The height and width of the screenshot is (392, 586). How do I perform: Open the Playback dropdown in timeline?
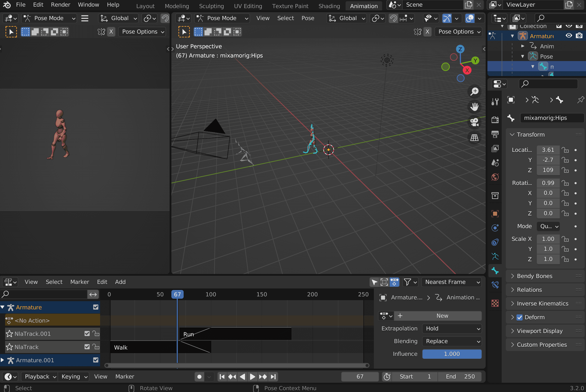(39, 376)
